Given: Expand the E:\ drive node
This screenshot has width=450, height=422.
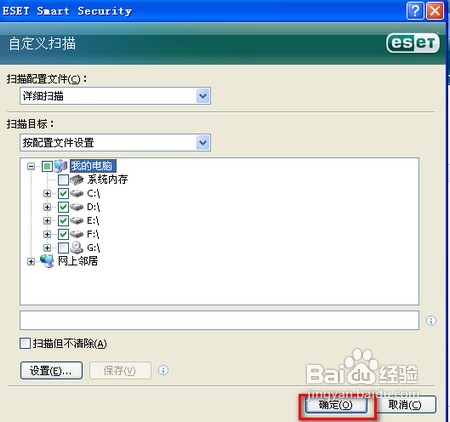Looking at the screenshot, I should point(47,221).
